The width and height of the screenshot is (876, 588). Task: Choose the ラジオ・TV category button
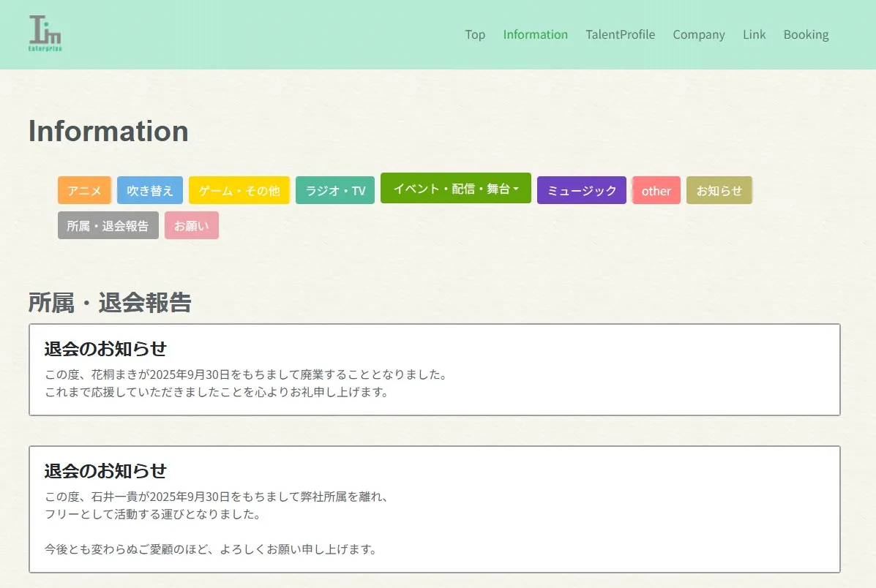[x=335, y=190]
